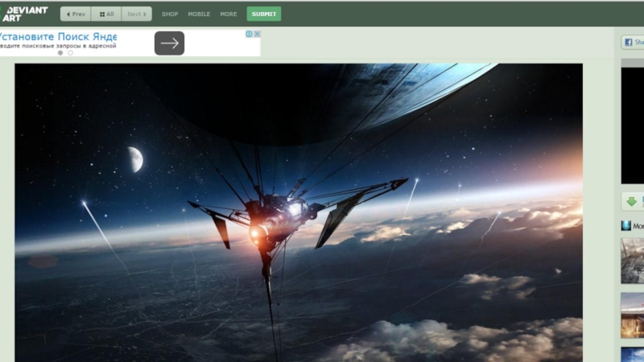Image resolution: width=644 pixels, height=362 pixels.
Task: Open the All gallery view button
Action: click(x=106, y=14)
